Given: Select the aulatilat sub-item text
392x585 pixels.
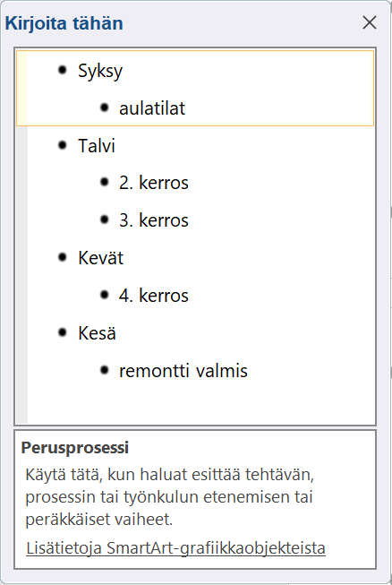Looking at the screenshot, I should 152,108.
